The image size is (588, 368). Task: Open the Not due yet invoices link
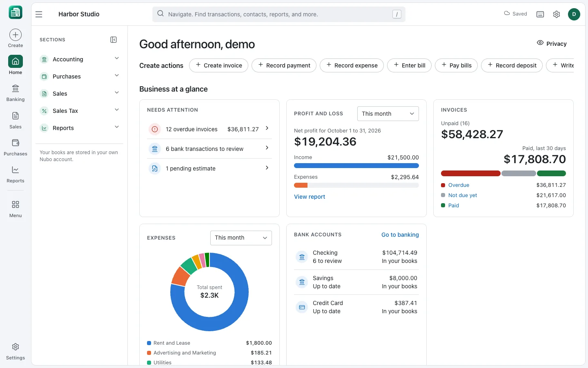[463, 195]
